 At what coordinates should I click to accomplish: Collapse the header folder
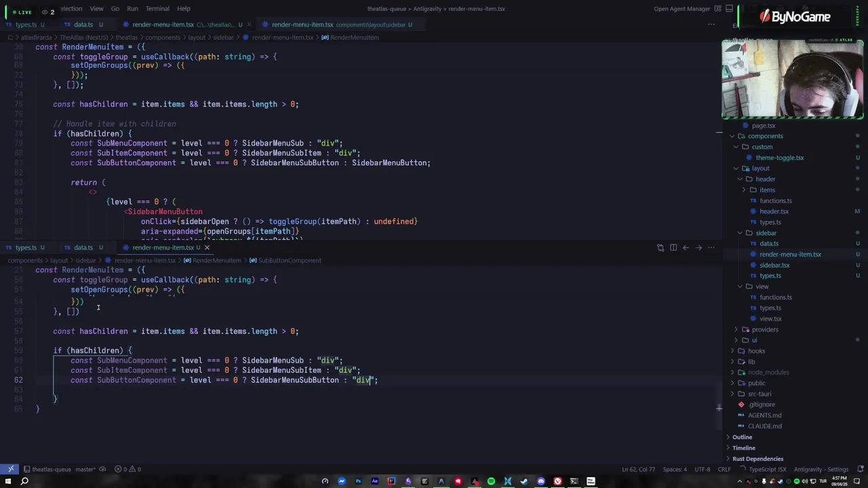coord(765,180)
